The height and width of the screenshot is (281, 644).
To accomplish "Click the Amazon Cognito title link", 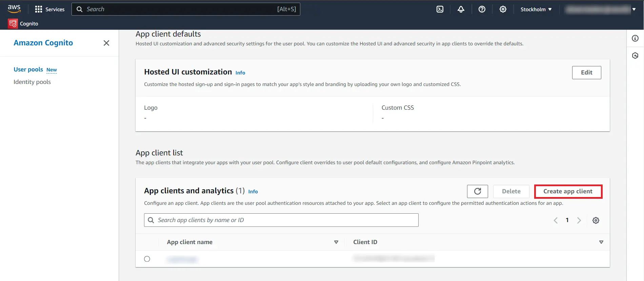I will [43, 43].
